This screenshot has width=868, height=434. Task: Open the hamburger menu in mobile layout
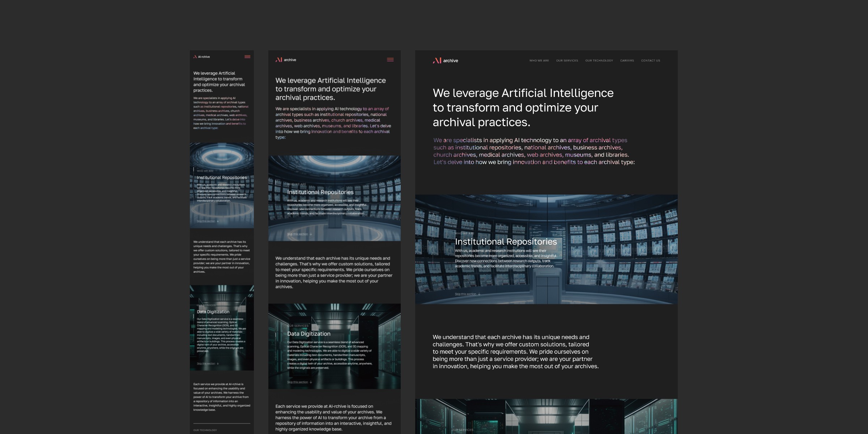click(247, 57)
